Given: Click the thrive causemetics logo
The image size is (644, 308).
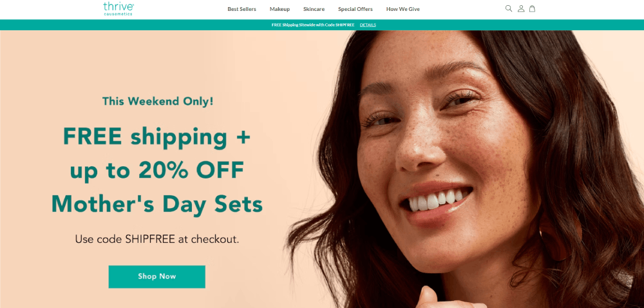Looking at the screenshot, I should point(118,8).
